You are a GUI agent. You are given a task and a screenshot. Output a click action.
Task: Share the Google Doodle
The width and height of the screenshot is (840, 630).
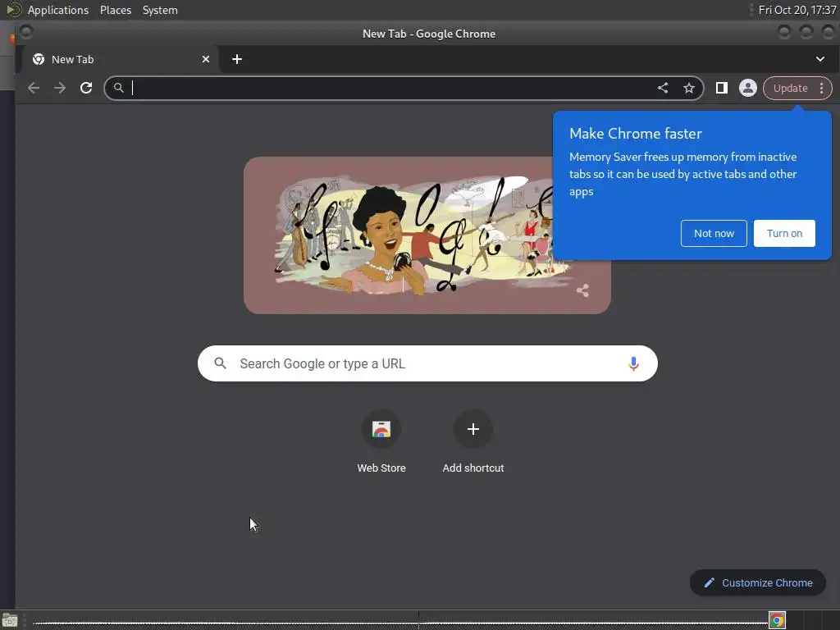(x=583, y=290)
